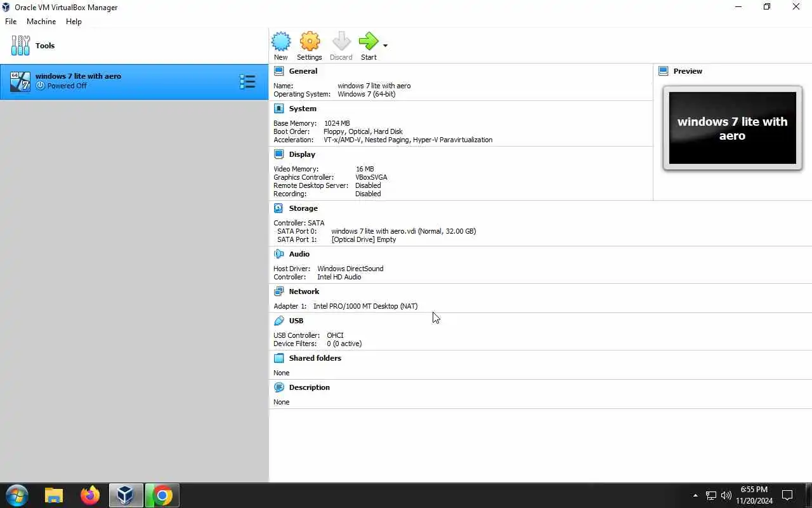Screen dimensions: 812x508
Task: Open Firefox from the taskbar
Action: pos(90,495)
